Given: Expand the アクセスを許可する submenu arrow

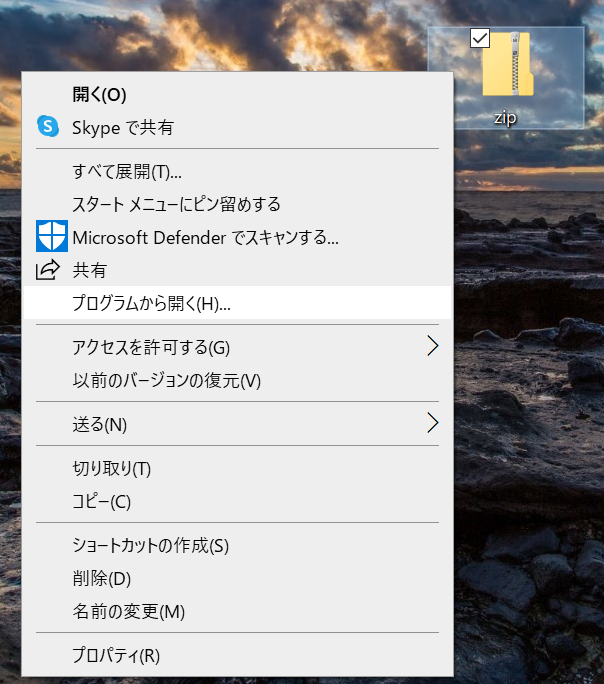Looking at the screenshot, I should [x=433, y=346].
